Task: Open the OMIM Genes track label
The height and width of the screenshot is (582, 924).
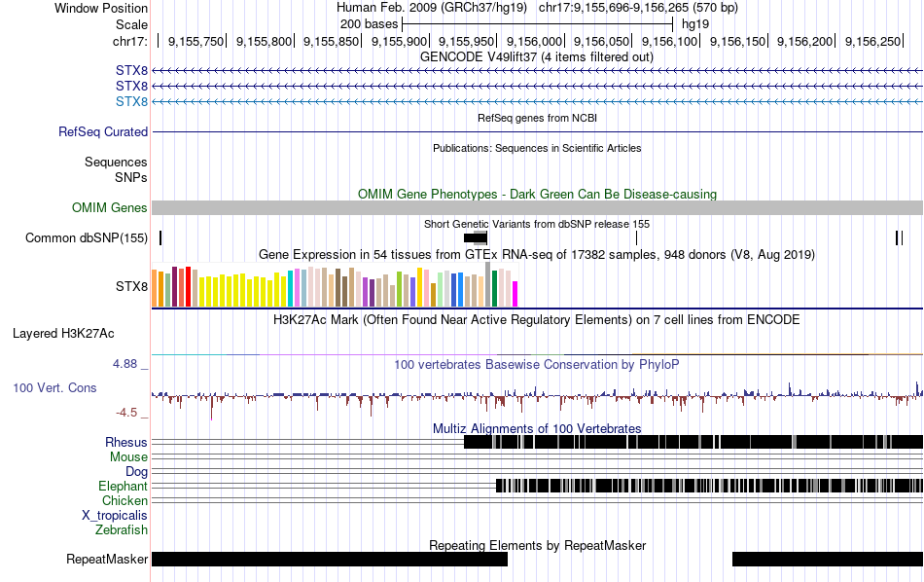Action: pos(109,207)
